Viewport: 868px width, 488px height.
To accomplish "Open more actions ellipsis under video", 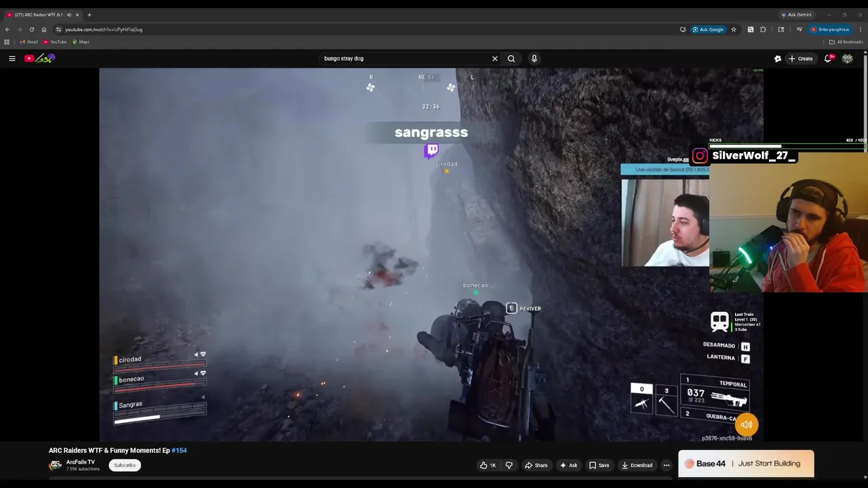I will (x=667, y=465).
